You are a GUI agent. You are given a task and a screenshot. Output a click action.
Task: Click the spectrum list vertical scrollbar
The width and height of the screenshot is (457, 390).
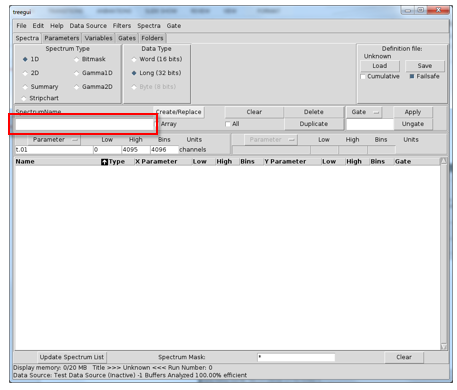[x=443, y=254]
